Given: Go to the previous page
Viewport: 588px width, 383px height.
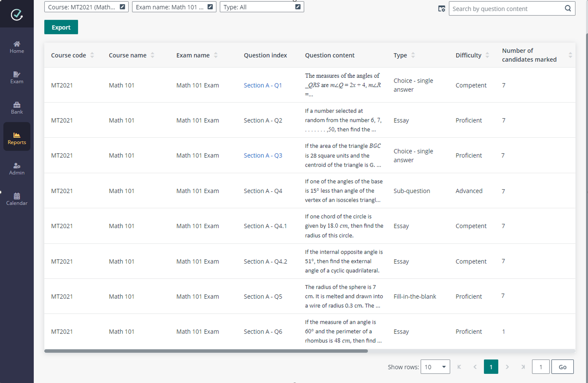Looking at the screenshot, I should 475,367.
